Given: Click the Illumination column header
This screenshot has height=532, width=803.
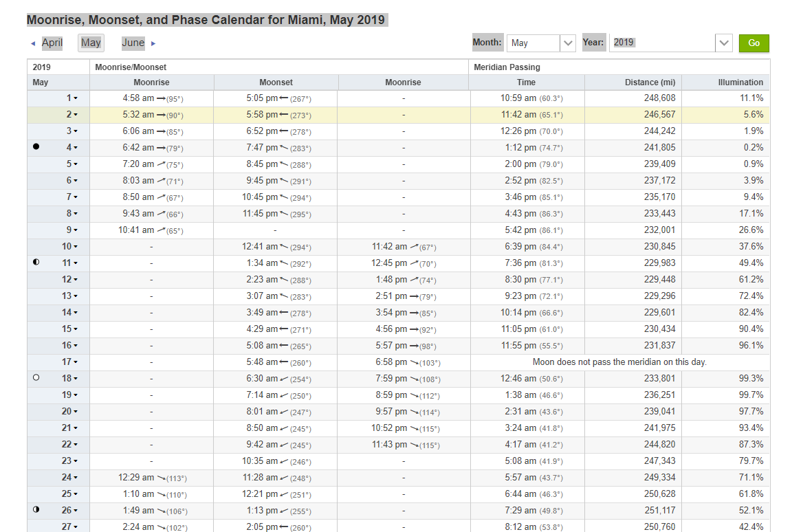Looking at the screenshot, I should click(x=740, y=82).
